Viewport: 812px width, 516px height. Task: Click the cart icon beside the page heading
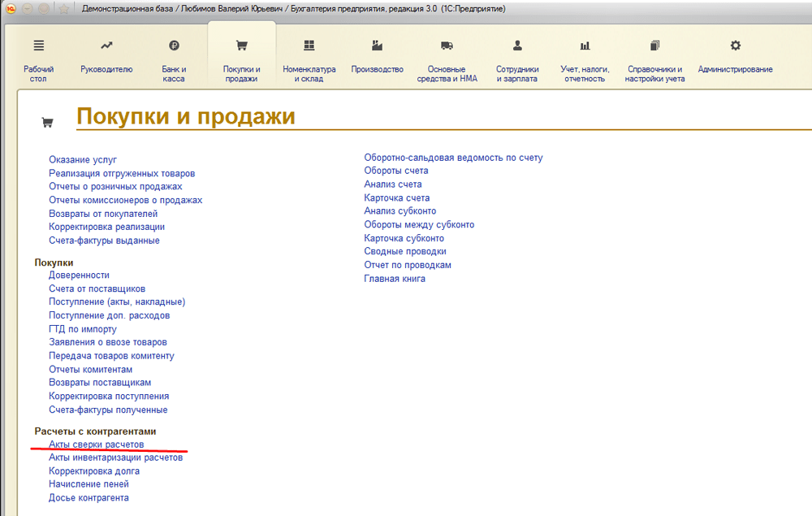click(47, 123)
